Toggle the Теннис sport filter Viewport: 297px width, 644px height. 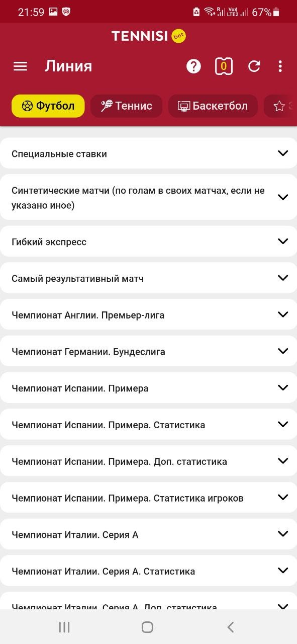(126, 106)
